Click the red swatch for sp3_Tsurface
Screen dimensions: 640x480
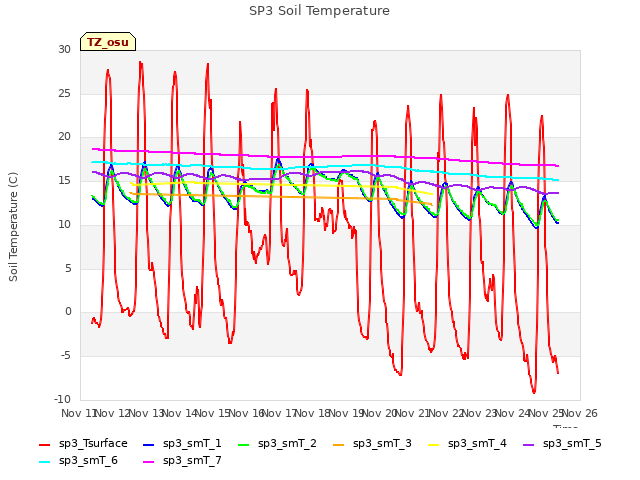[x=44, y=445]
